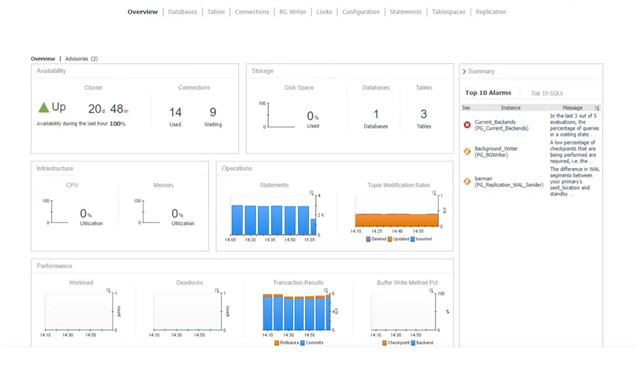Click the orange warning icon for barman alarm
640x377 pixels.
click(467, 181)
